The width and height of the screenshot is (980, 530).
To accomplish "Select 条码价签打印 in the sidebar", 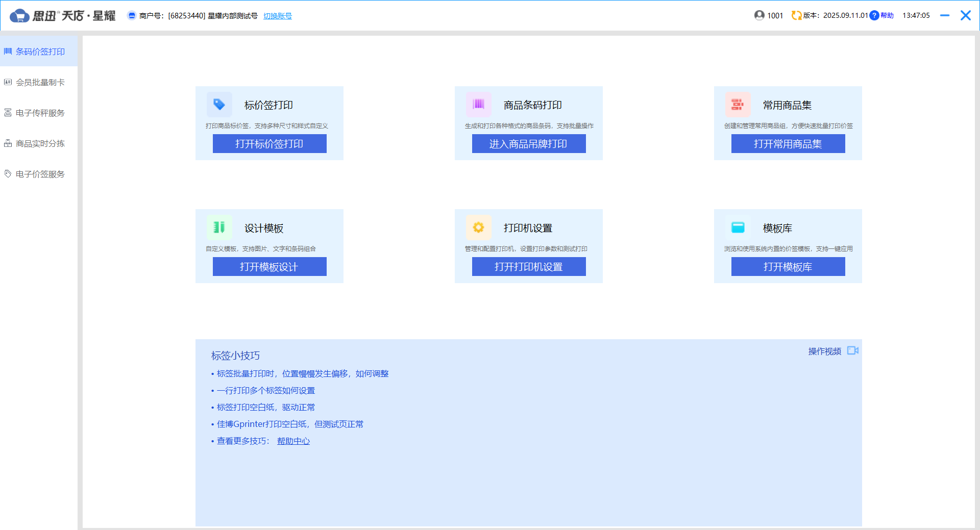I will [40, 52].
